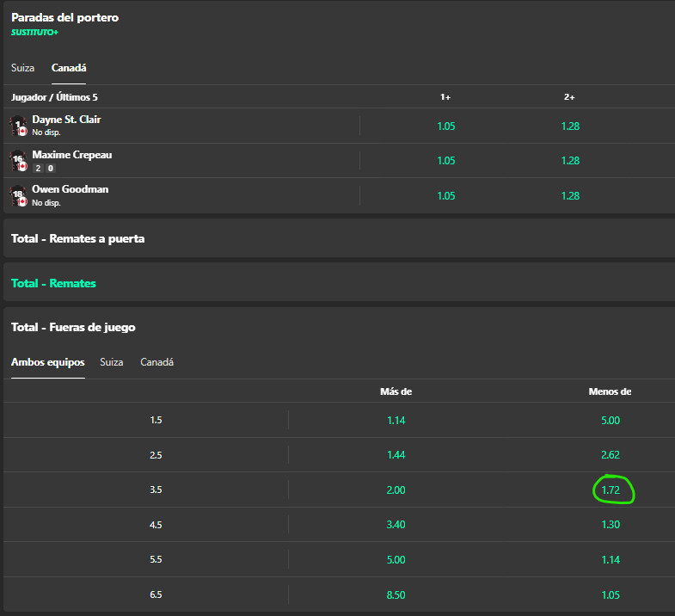Select the circled 1.72 Menos de 3.5 odds

pyautogui.click(x=611, y=490)
